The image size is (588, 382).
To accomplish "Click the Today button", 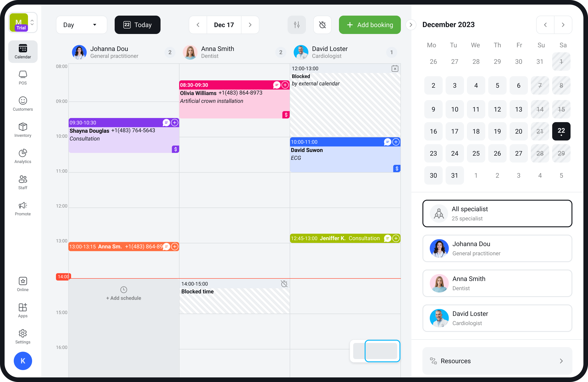I will pos(138,25).
